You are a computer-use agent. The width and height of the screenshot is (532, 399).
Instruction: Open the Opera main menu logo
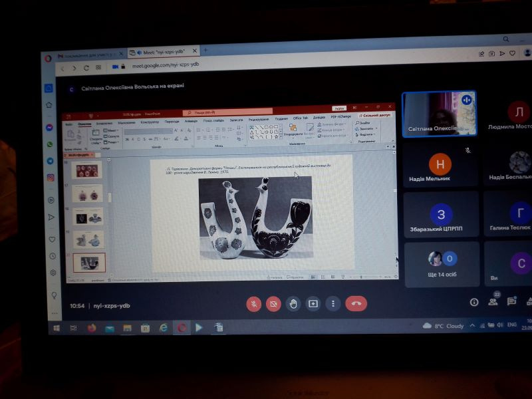click(48, 59)
